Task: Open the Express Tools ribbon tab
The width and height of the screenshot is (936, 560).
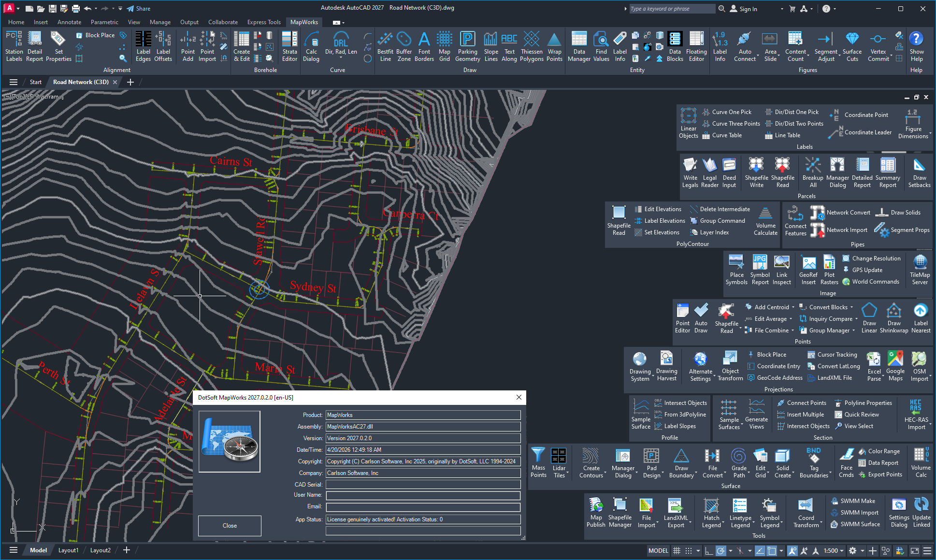Action: [264, 22]
